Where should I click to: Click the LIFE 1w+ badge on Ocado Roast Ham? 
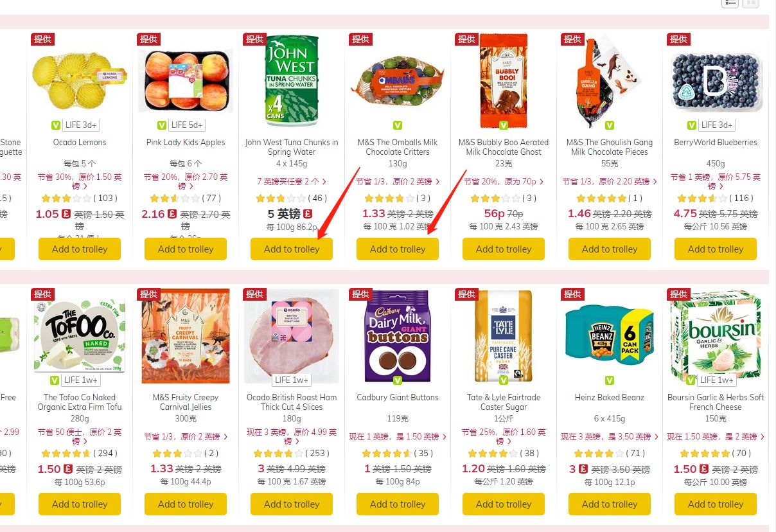pyautogui.click(x=292, y=380)
